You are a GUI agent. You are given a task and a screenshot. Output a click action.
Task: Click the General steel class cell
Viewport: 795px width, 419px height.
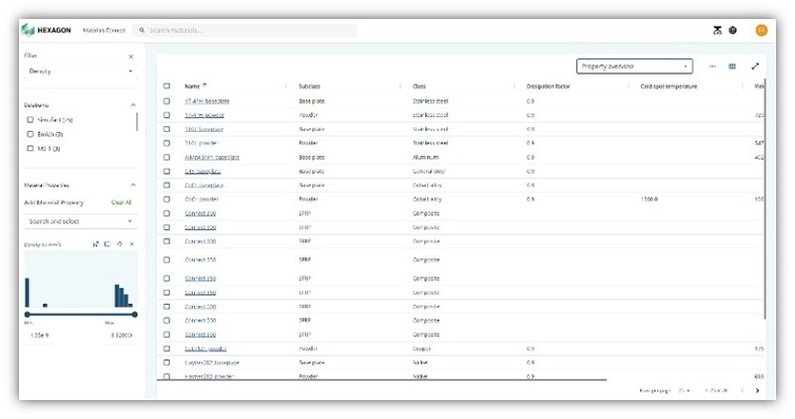[429, 171]
